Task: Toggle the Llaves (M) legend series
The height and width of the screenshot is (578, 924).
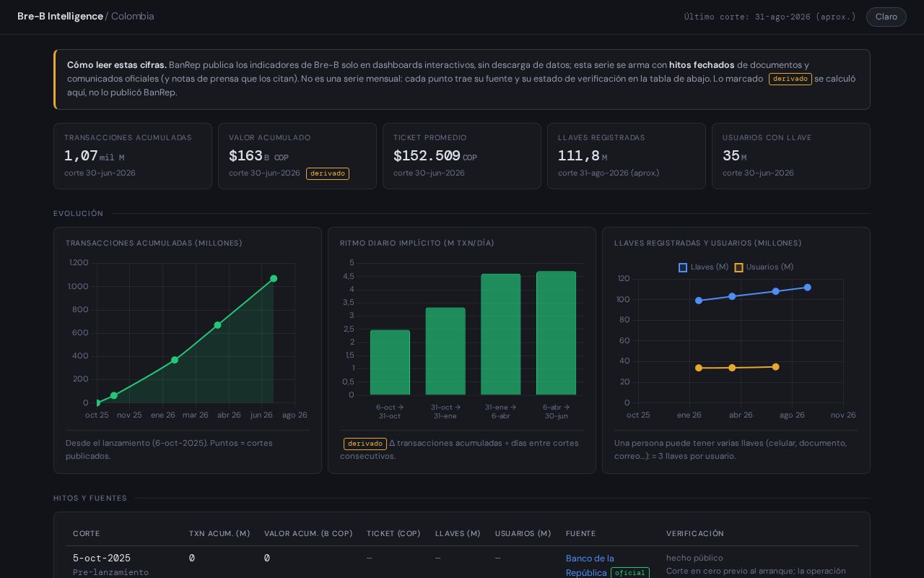Action: [703, 267]
